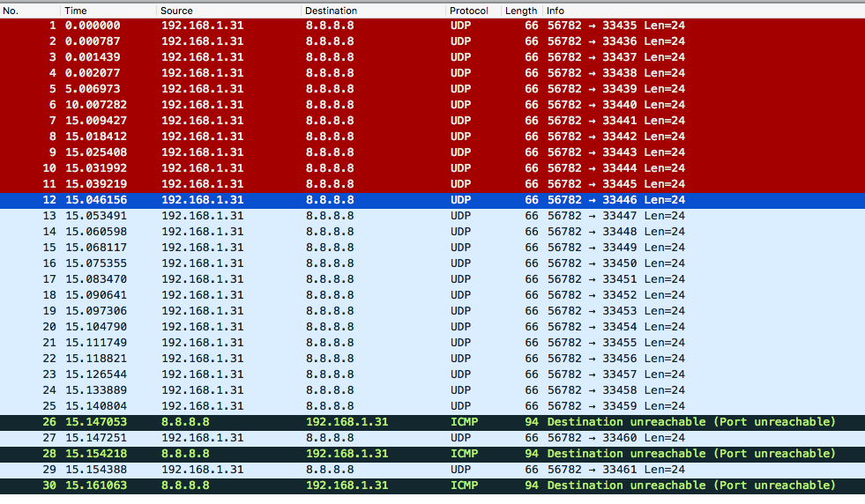865x504 pixels.
Task: Click ICMP packet number 28 row
Action: [x=353, y=454]
